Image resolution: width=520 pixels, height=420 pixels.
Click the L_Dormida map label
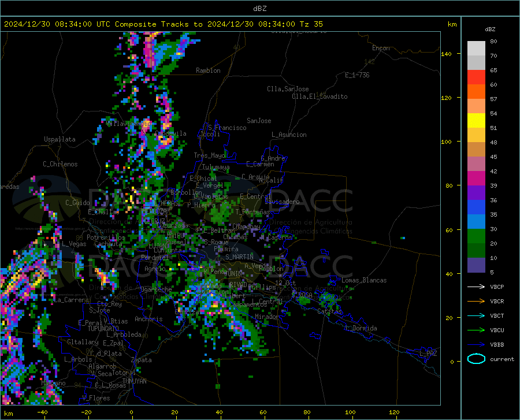pyautogui.click(x=361, y=328)
